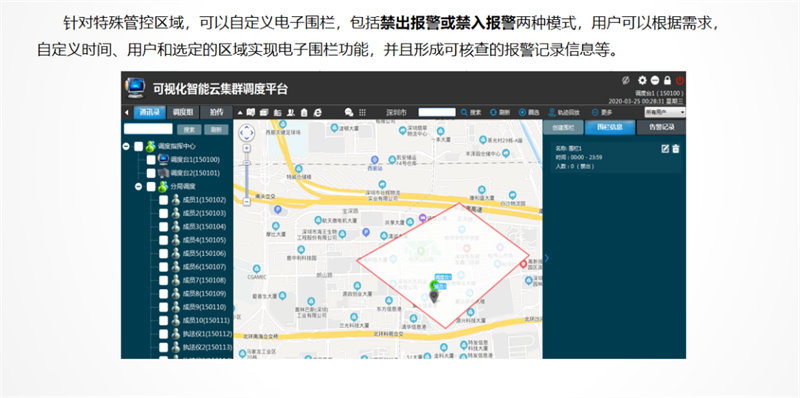
Task: Click the red power logout icon
Action: pos(680,80)
